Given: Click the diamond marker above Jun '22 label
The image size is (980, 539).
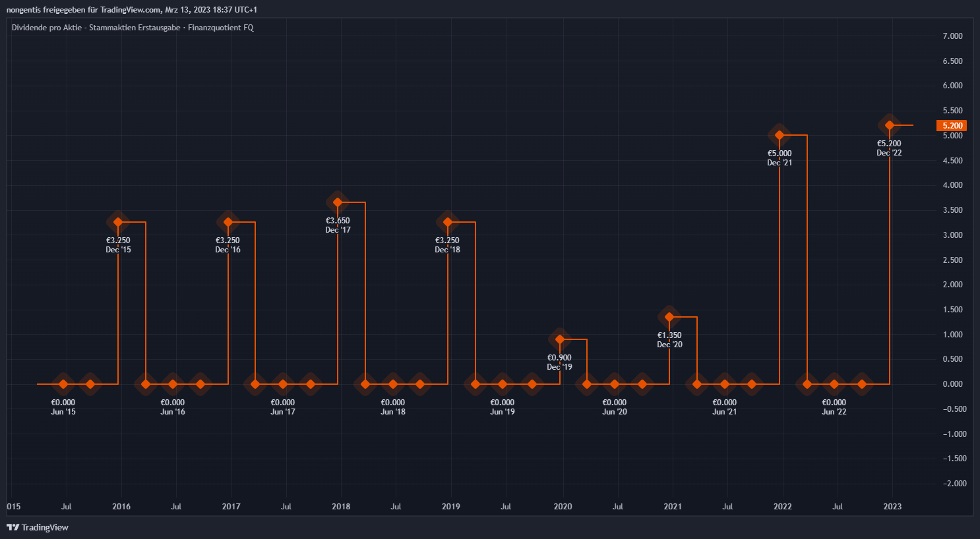Looking at the screenshot, I should click(834, 384).
